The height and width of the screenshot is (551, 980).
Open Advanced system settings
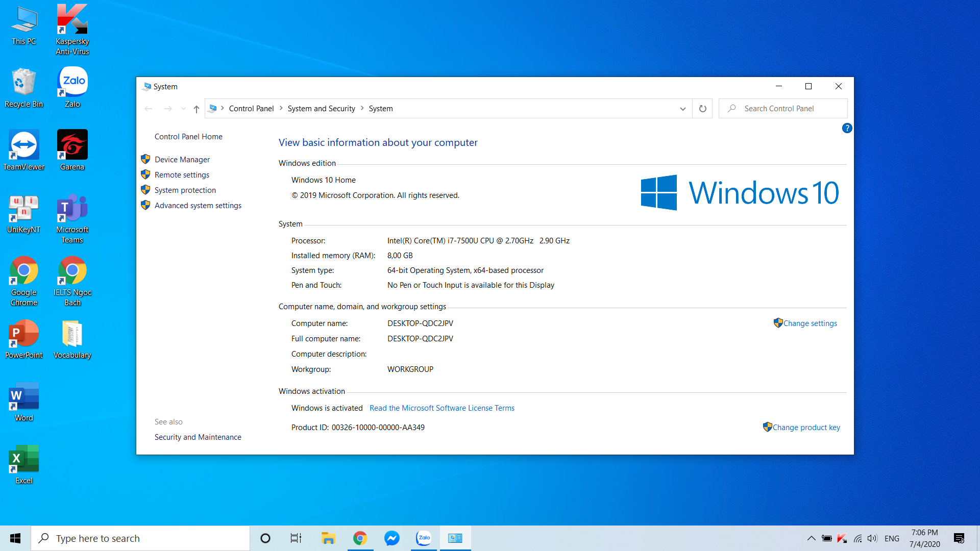click(198, 206)
